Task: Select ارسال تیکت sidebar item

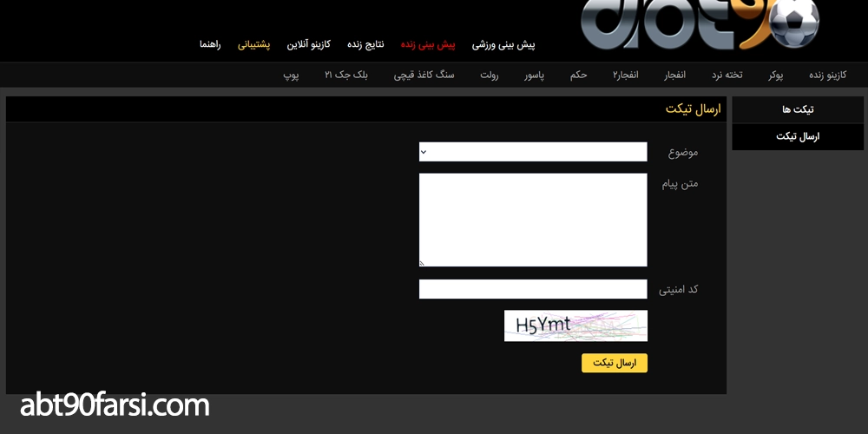Action: pyautogui.click(x=797, y=136)
